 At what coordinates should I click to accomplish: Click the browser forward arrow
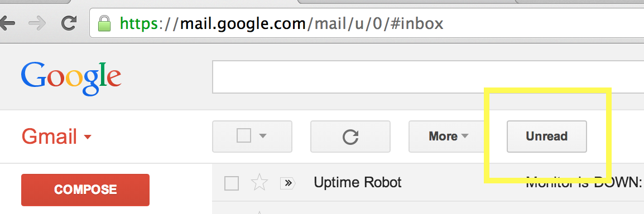(38, 23)
